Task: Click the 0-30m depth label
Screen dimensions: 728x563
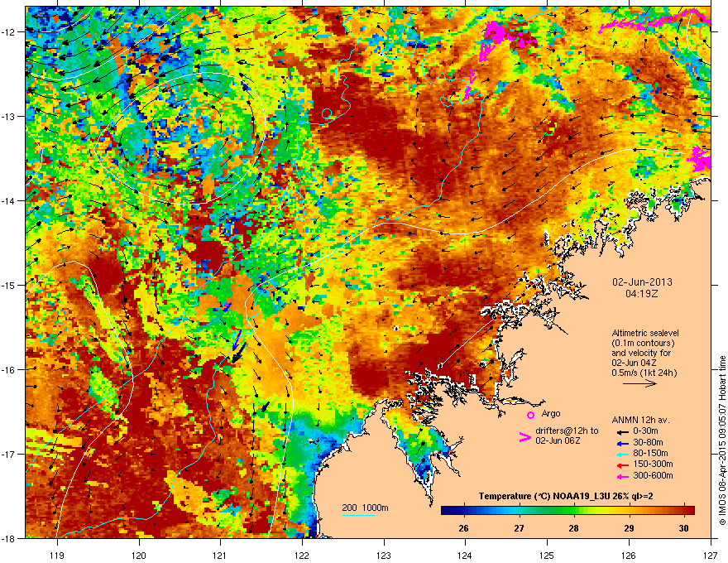Action: (x=646, y=431)
